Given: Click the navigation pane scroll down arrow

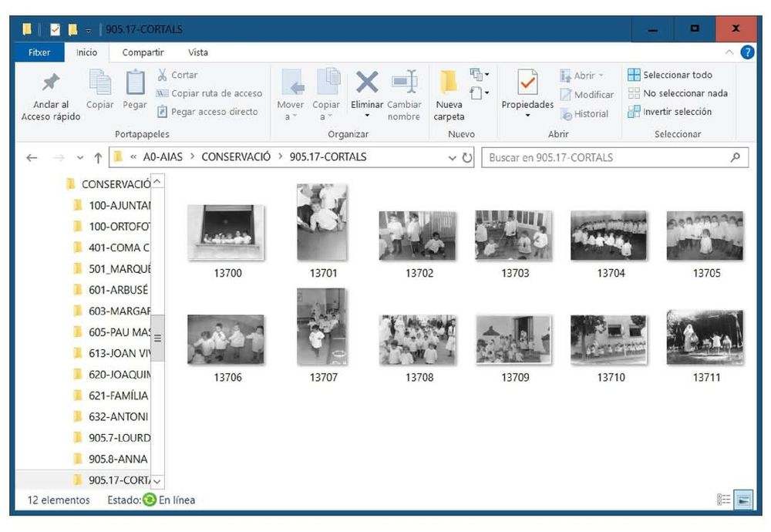Looking at the screenshot, I should click(157, 481).
